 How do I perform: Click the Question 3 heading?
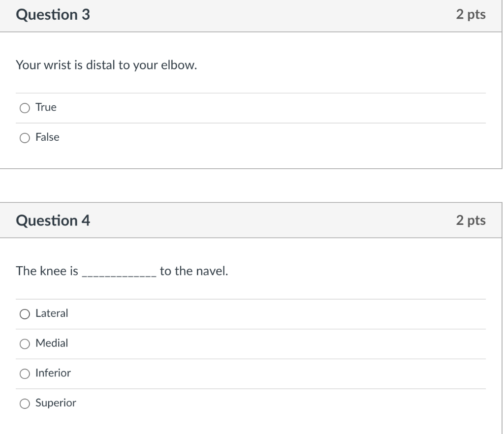point(53,15)
